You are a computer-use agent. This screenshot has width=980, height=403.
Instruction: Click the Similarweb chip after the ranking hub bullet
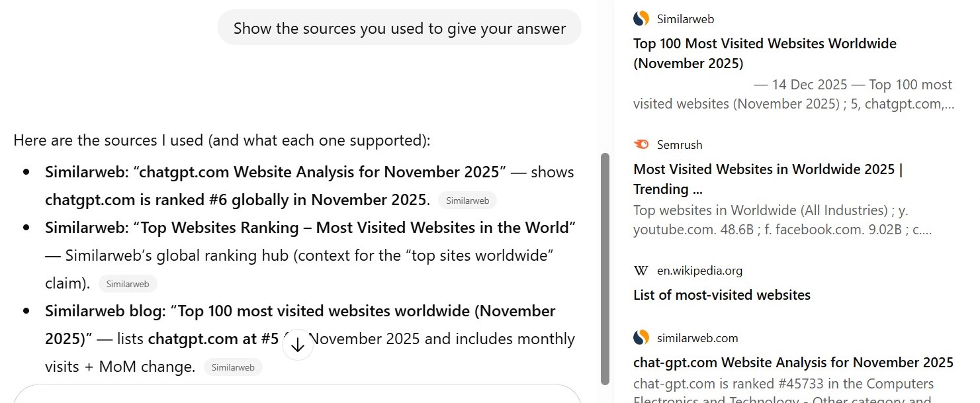pos(127,283)
